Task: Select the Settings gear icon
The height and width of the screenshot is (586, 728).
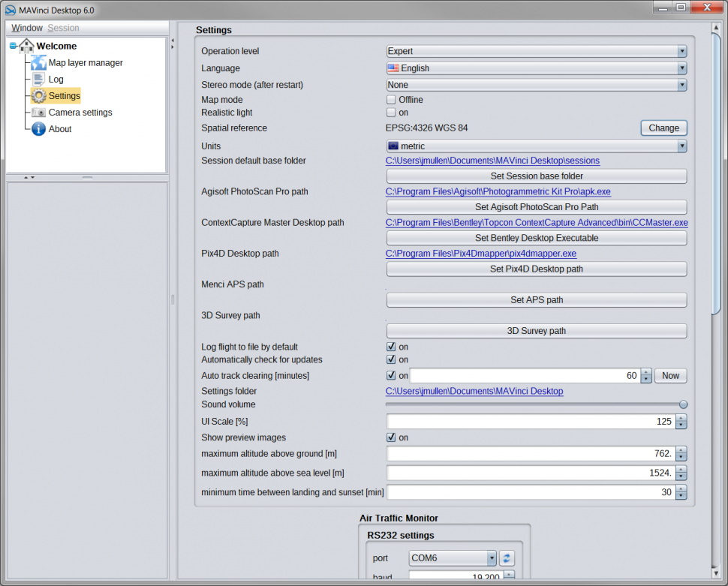Action: 38,96
